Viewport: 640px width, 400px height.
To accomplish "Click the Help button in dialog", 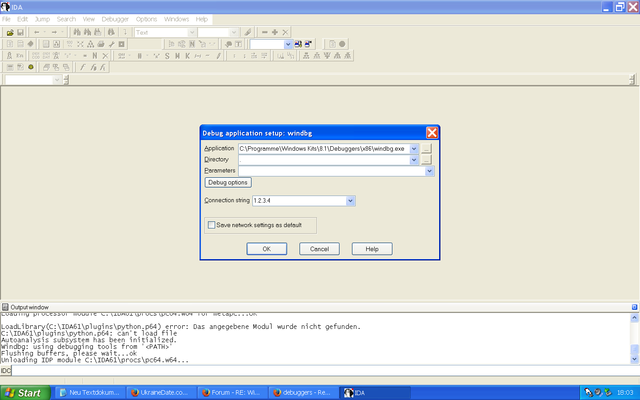I will pos(372,249).
